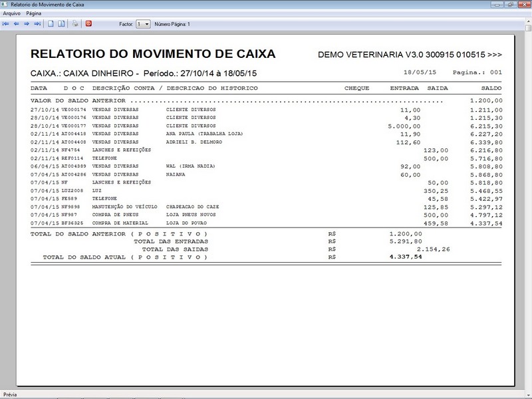Click the 5.291,80 total entradas value
This screenshot has width=532, height=399.
pyautogui.click(x=406, y=241)
